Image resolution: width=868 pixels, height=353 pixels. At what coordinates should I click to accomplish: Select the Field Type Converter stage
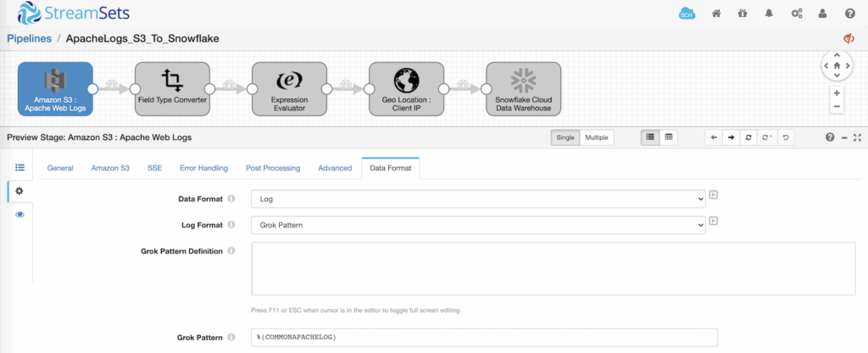(172, 88)
